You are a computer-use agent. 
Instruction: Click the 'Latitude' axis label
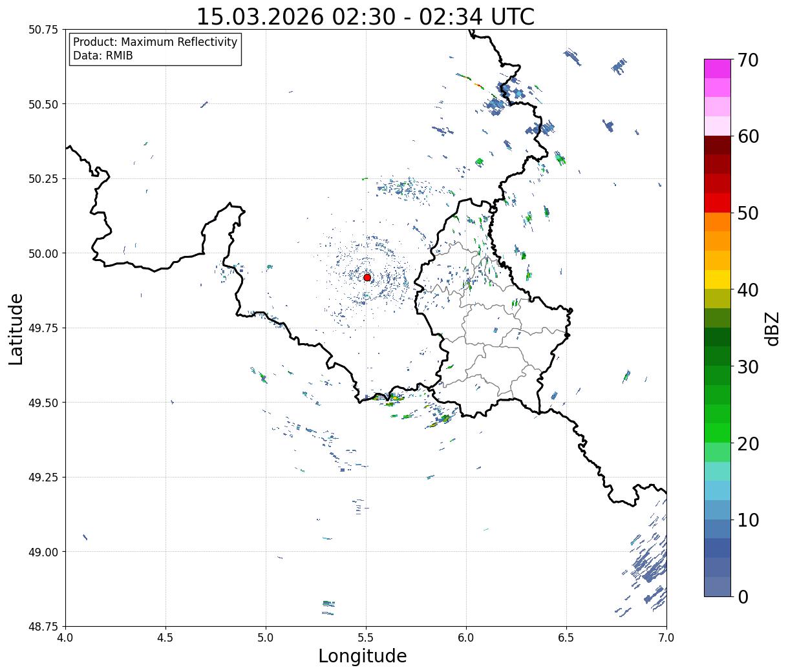point(16,329)
